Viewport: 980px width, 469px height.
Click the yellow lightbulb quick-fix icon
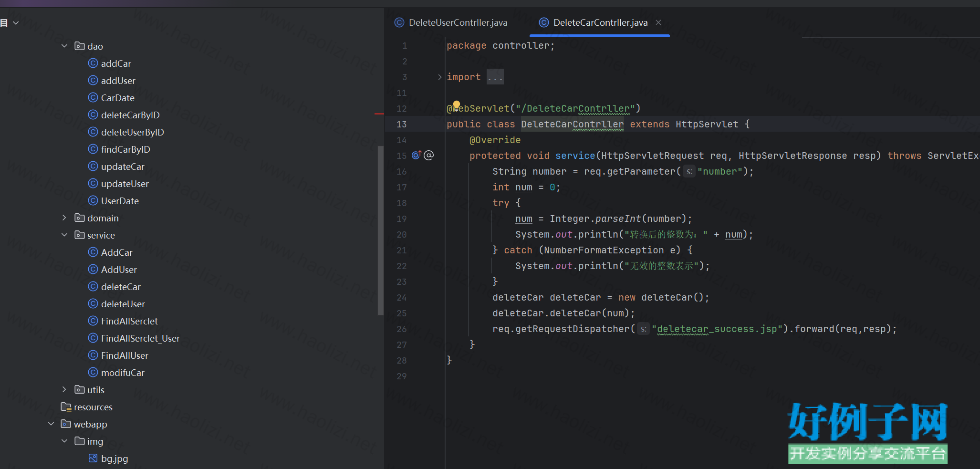tap(457, 105)
